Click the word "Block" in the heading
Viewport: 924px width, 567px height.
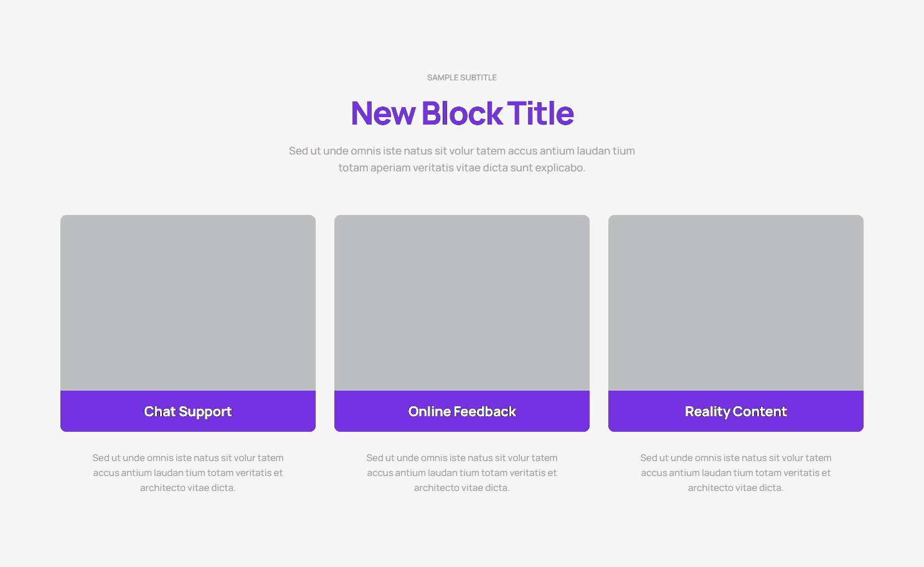pos(461,113)
